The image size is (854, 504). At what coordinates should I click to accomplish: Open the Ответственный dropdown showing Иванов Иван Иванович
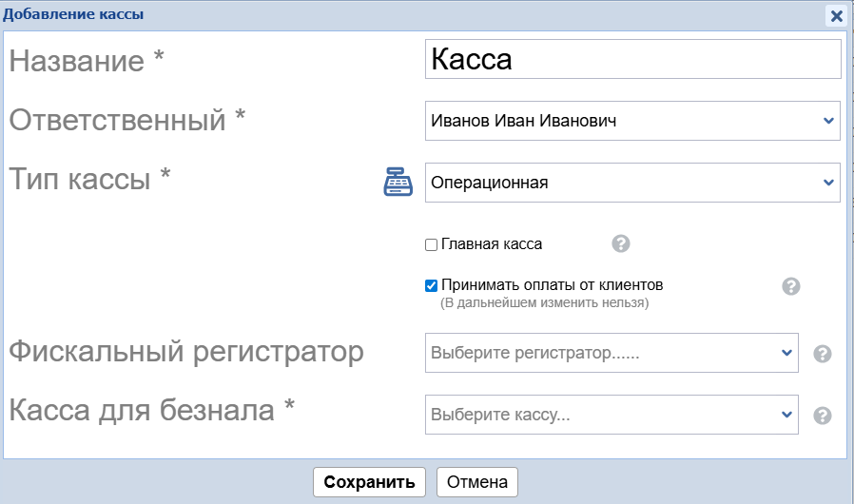pyautogui.click(x=632, y=121)
